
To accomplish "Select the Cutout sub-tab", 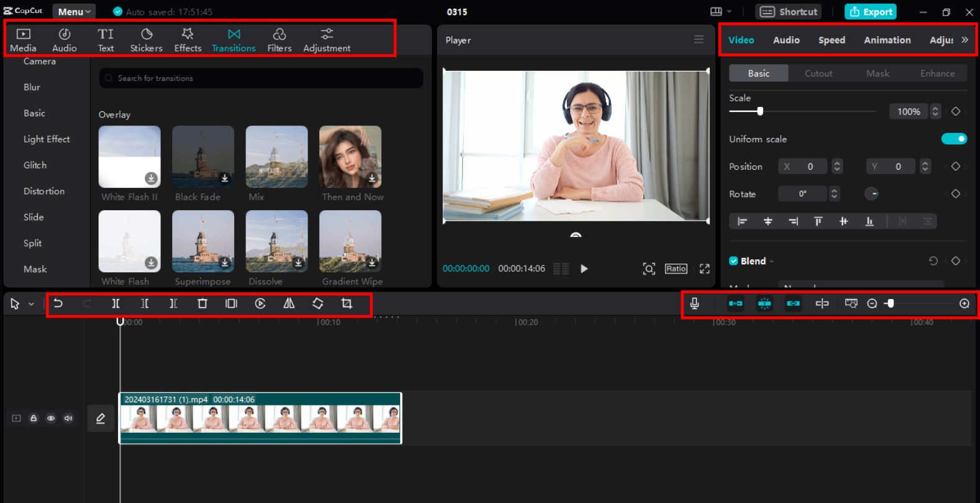I will [818, 73].
